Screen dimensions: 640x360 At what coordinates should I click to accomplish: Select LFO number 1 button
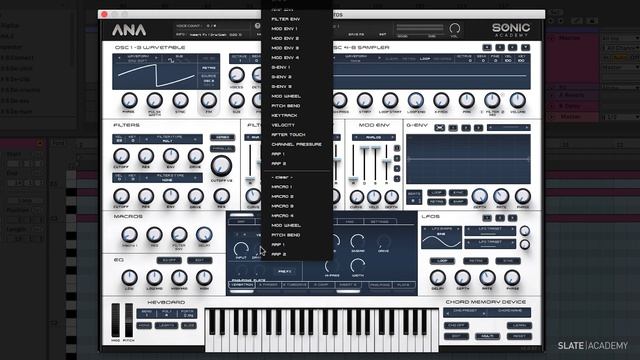point(487,218)
